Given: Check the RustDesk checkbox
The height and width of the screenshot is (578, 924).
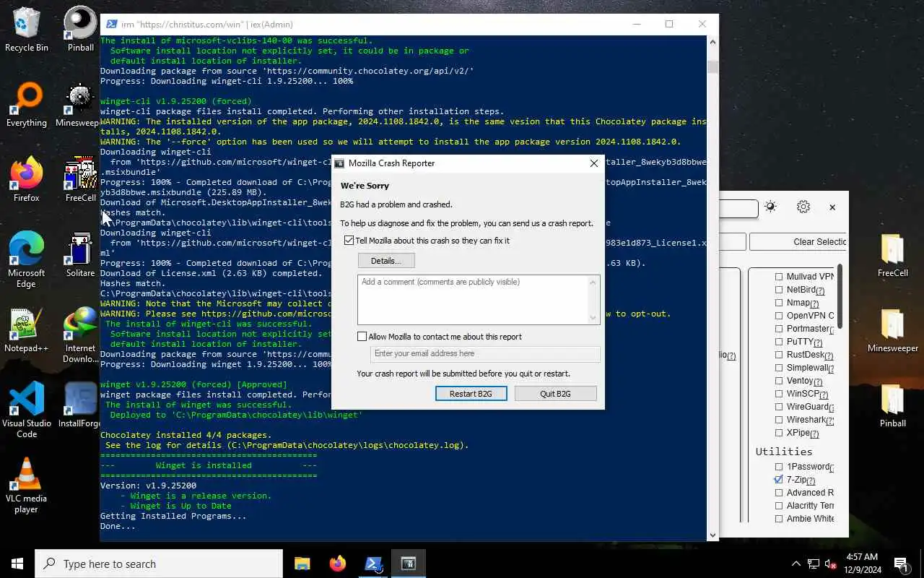Looking at the screenshot, I should [x=779, y=355].
